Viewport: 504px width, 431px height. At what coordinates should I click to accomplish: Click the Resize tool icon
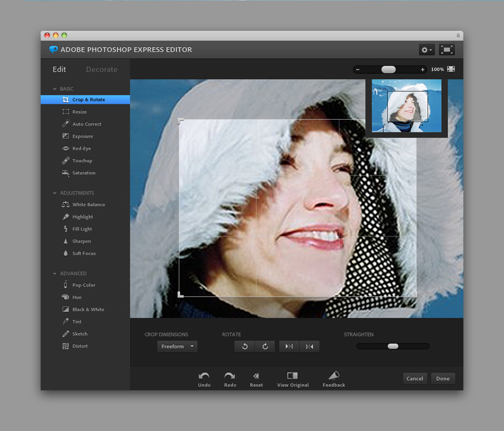pos(66,111)
